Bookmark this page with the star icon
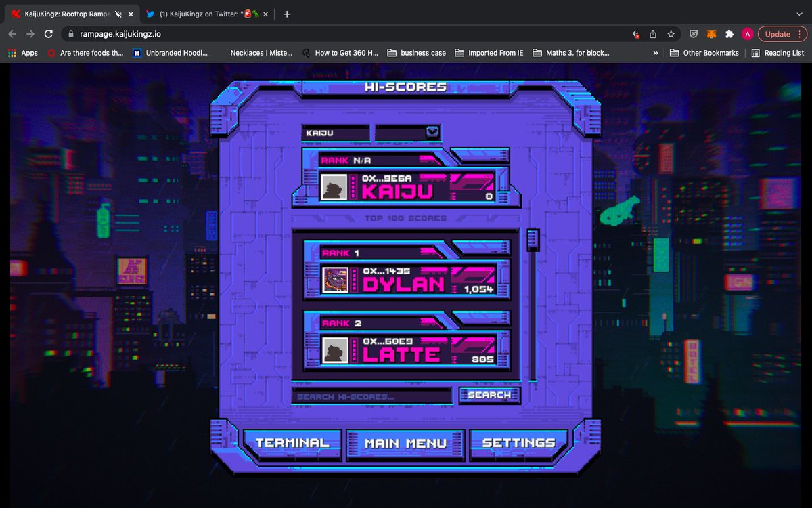This screenshot has width=812, height=508. 671,34
